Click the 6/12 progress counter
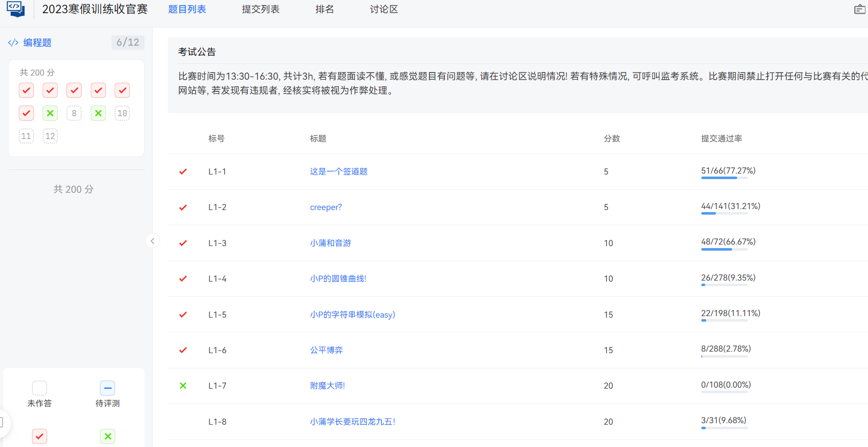This screenshot has width=868, height=447. point(128,43)
